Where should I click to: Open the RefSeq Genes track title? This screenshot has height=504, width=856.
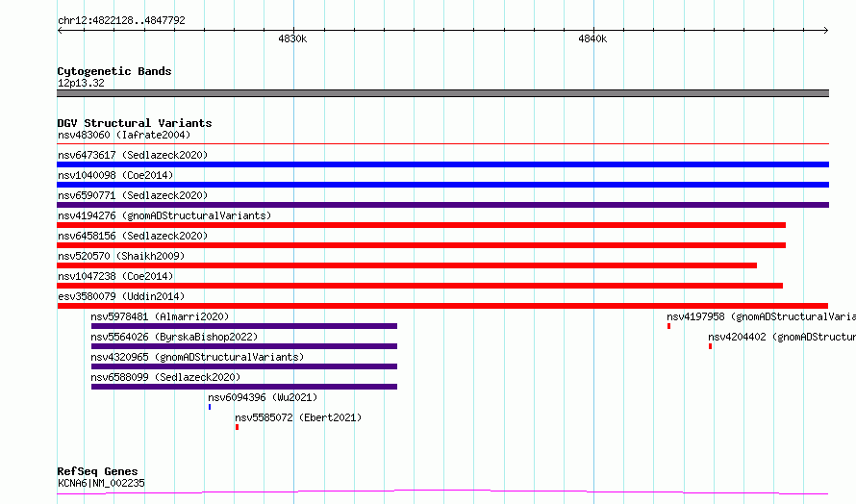(x=97, y=471)
